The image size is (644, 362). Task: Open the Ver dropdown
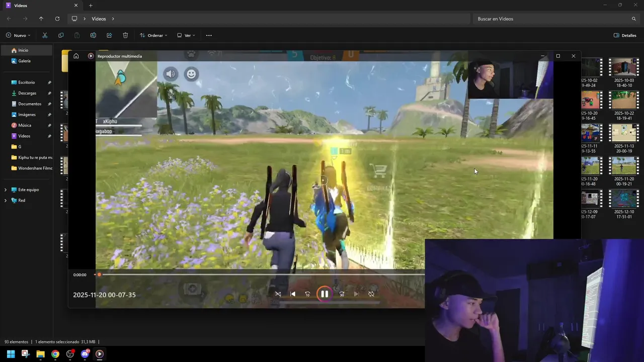(x=186, y=35)
